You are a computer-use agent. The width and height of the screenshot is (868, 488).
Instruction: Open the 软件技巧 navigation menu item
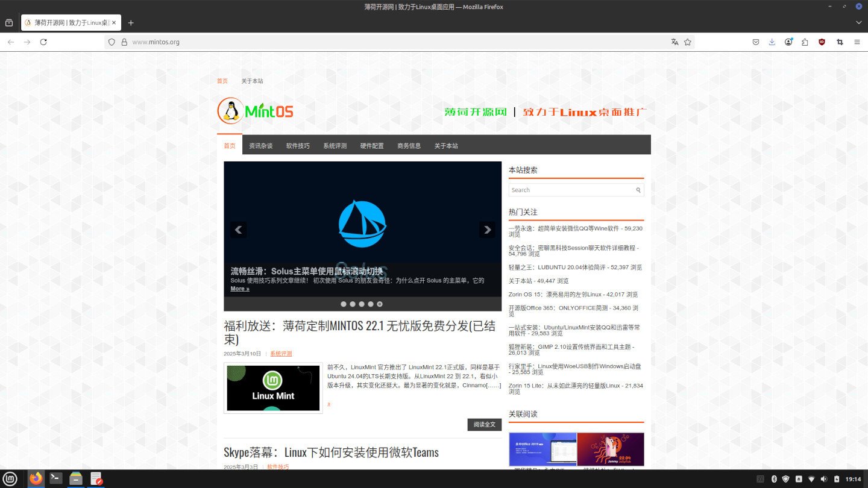(298, 146)
